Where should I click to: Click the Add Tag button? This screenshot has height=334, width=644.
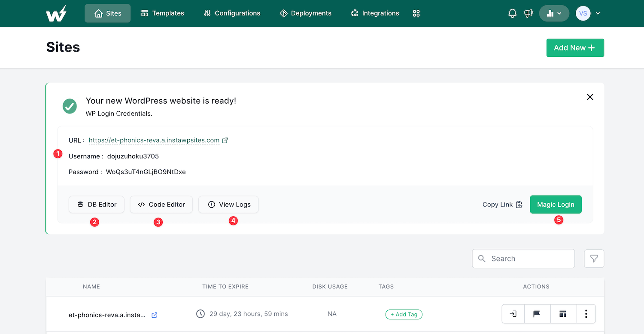pyautogui.click(x=404, y=314)
